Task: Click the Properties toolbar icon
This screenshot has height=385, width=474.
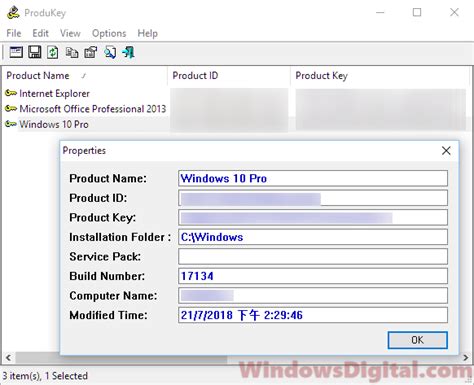Action: [x=90, y=52]
